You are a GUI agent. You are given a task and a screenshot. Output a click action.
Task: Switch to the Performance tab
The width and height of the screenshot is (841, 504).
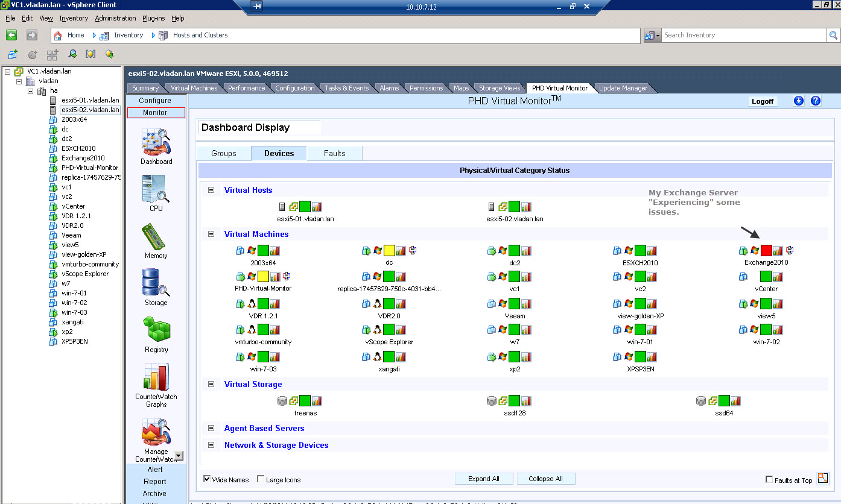246,88
